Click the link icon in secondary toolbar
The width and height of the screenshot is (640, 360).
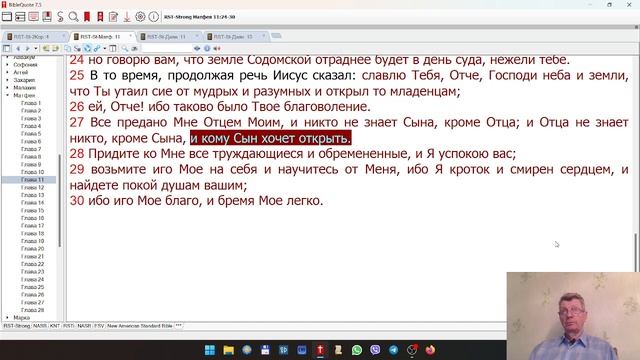97,48
